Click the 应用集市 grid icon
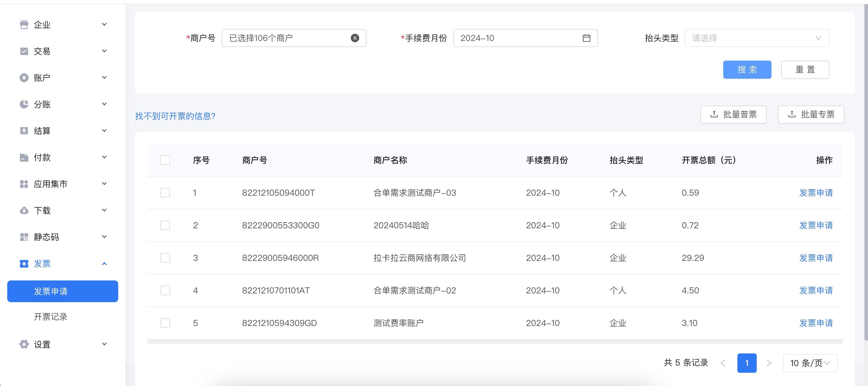 coord(24,184)
